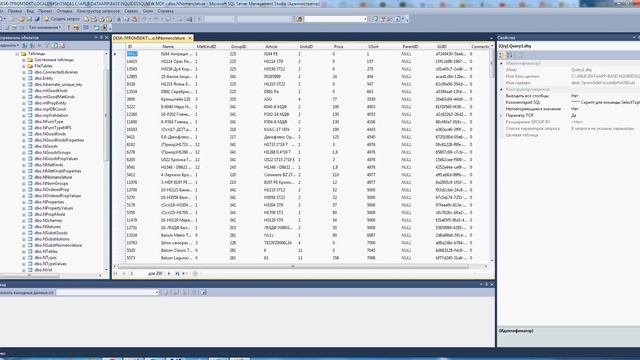Open the Справка menu
This screenshot has width=640, height=360.
click(165, 11)
